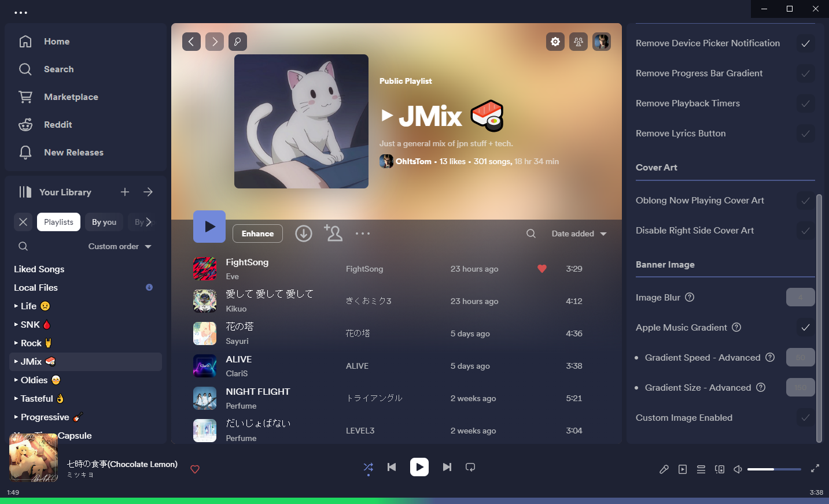Click the Home icon in sidebar
Viewport: 829px width, 504px height.
pyautogui.click(x=25, y=42)
